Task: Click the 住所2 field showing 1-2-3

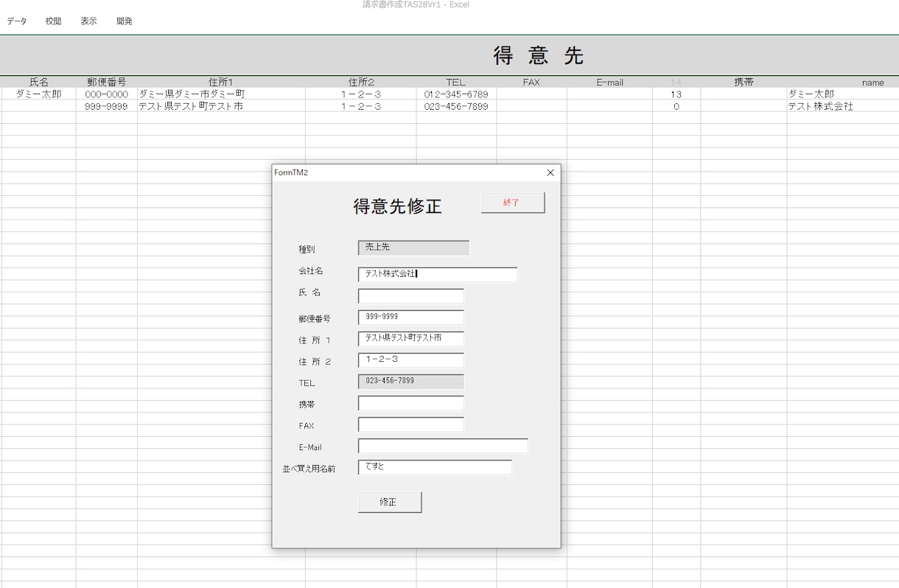Action: pos(411,360)
